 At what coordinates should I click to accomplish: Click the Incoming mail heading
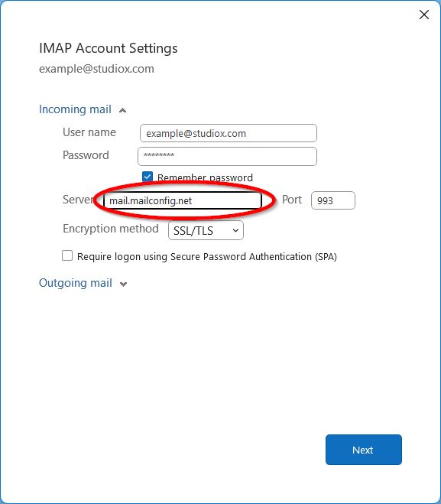coord(75,109)
